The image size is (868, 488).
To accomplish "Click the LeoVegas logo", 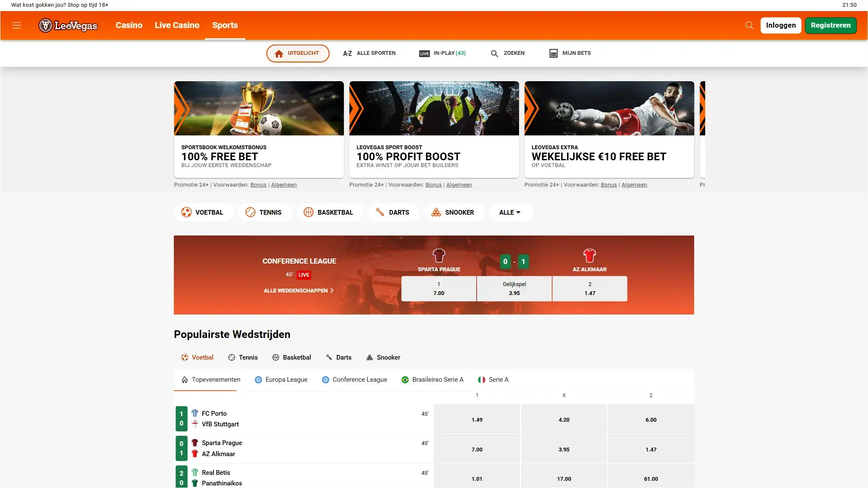I will tap(68, 26).
